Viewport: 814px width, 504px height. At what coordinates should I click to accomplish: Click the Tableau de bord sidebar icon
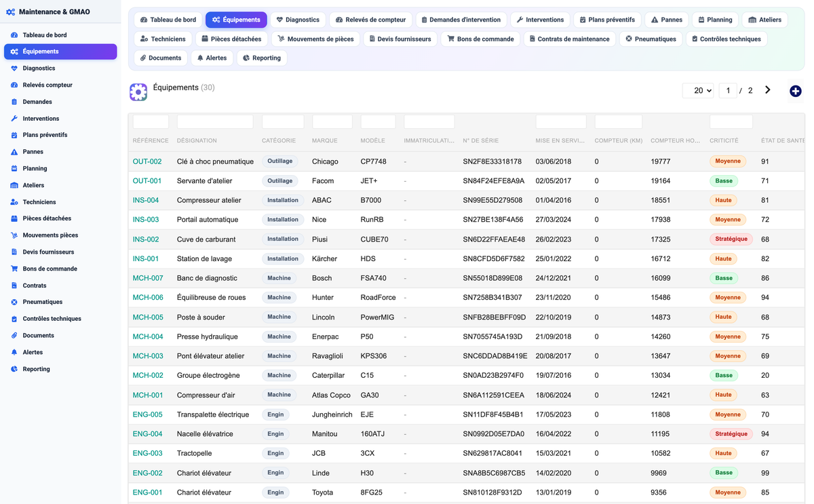[x=14, y=35]
